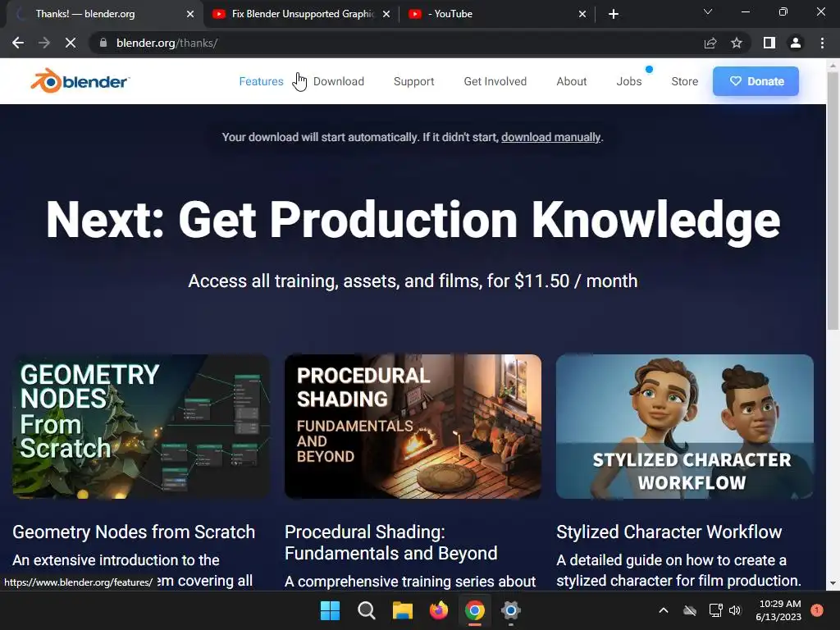Open the Windows Start menu

click(x=330, y=610)
